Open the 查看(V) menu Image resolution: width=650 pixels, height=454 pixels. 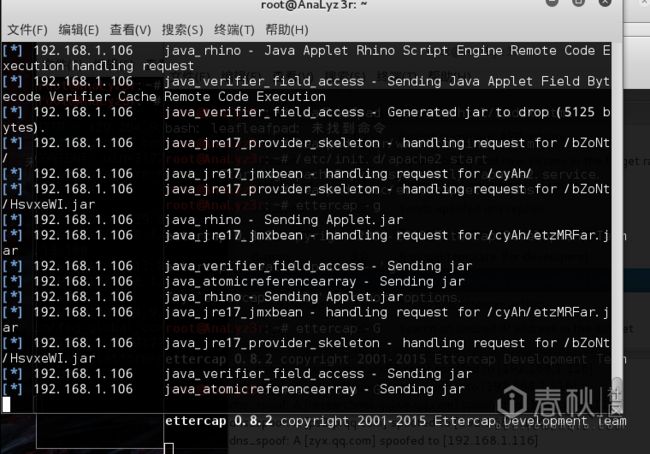(x=130, y=30)
